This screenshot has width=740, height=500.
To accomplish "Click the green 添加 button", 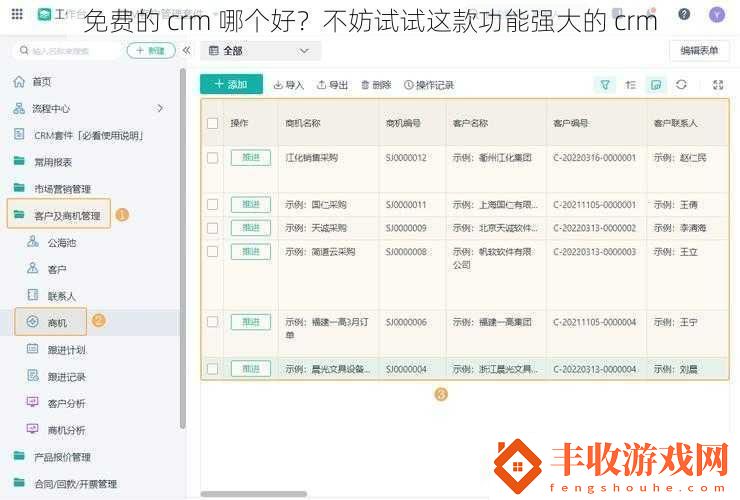I will point(231,85).
